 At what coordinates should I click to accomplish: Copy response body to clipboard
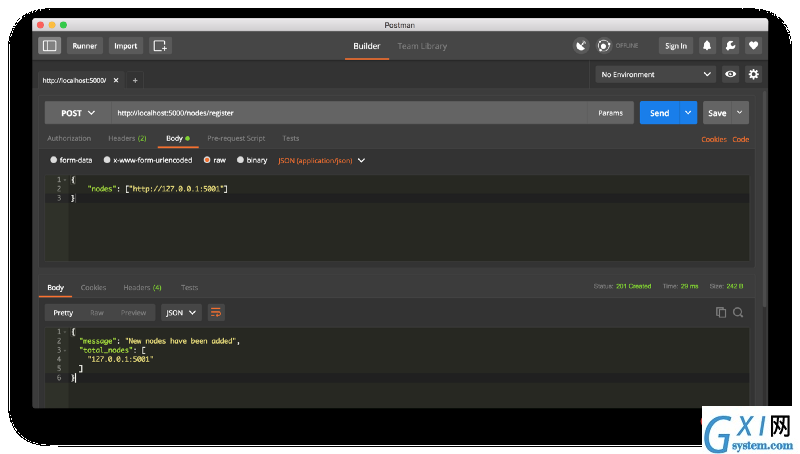coord(721,312)
